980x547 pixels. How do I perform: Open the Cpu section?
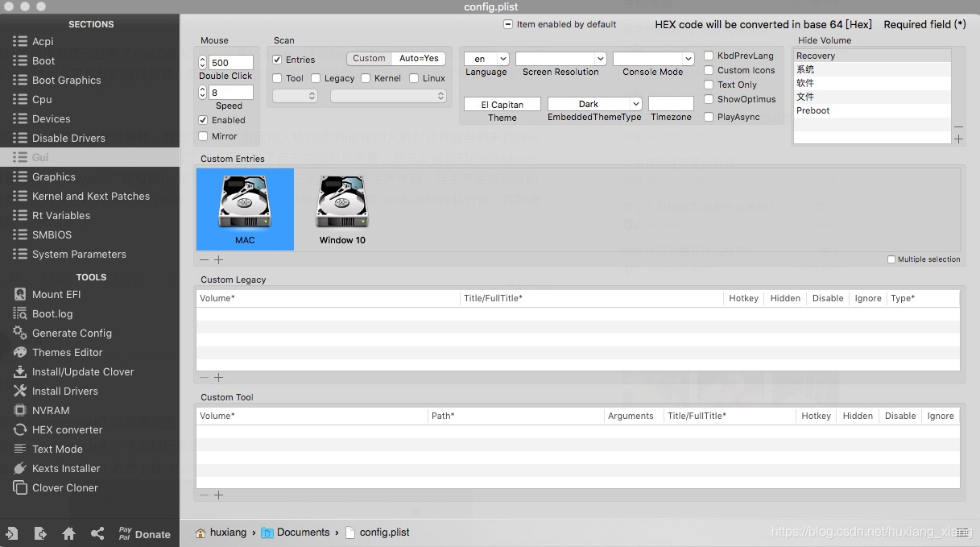point(42,99)
